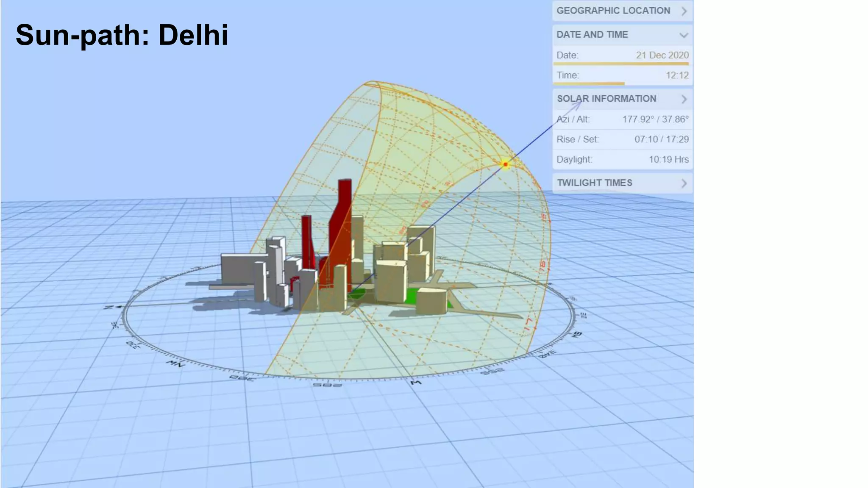This screenshot has height=488, width=868.
Task: Click the Twilight Times panel title
Action: (x=594, y=183)
